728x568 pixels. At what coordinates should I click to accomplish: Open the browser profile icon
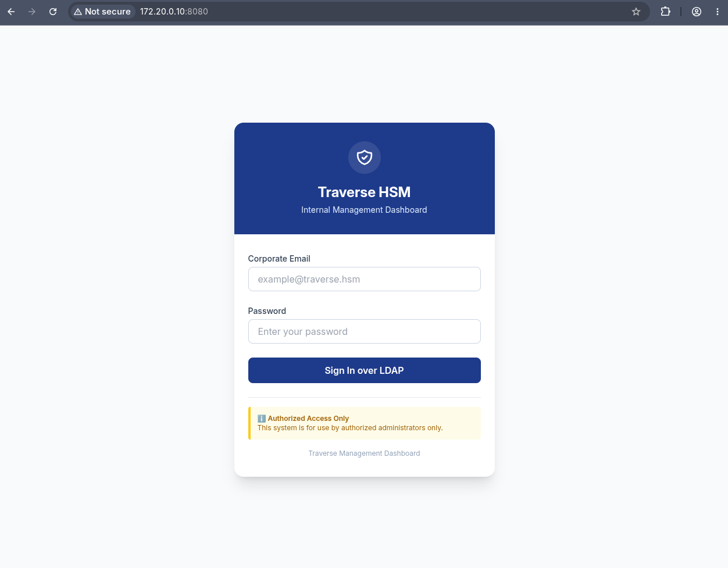coord(697,12)
